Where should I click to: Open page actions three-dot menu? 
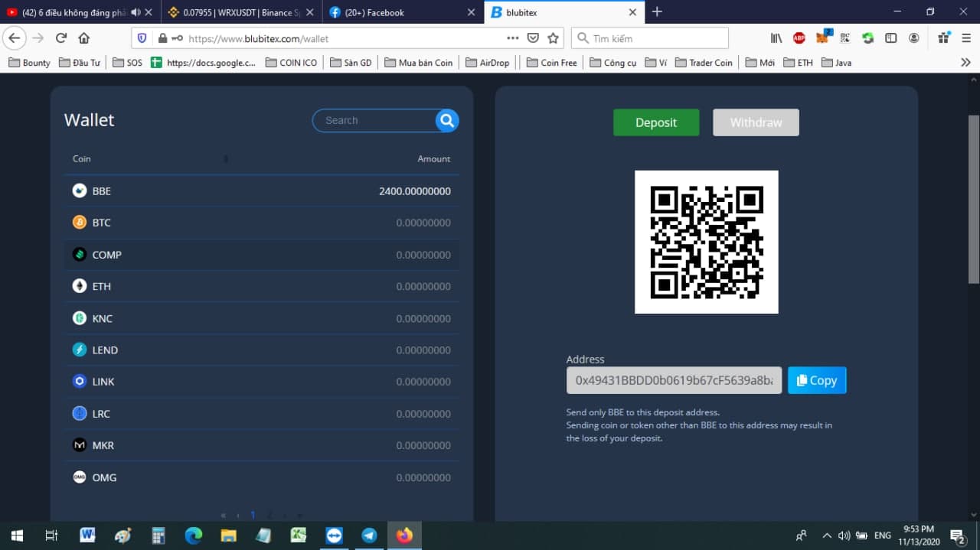pos(513,38)
